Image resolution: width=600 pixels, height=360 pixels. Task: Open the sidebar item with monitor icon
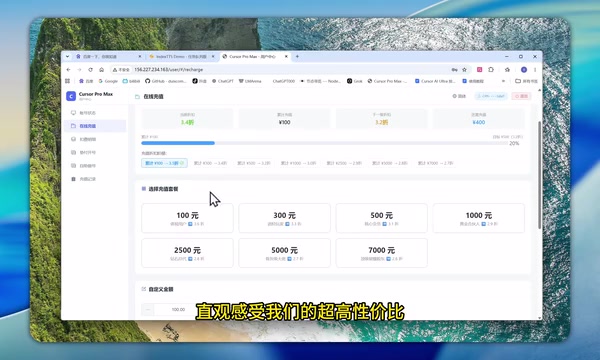95,113
